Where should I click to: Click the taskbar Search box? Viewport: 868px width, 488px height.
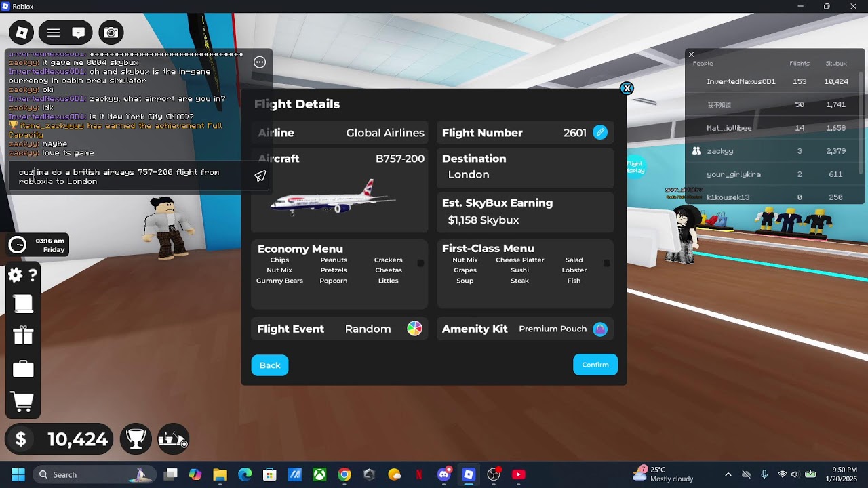[95, 474]
